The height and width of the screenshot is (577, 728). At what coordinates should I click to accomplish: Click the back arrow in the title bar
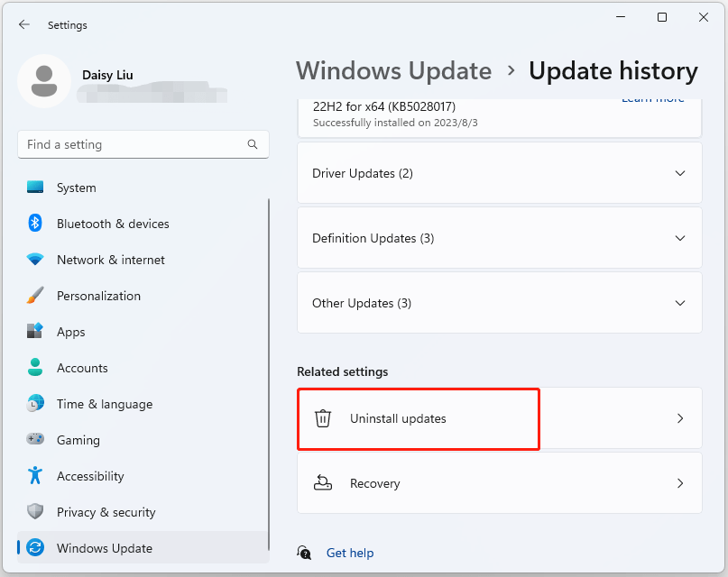pyautogui.click(x=23, y=24)
